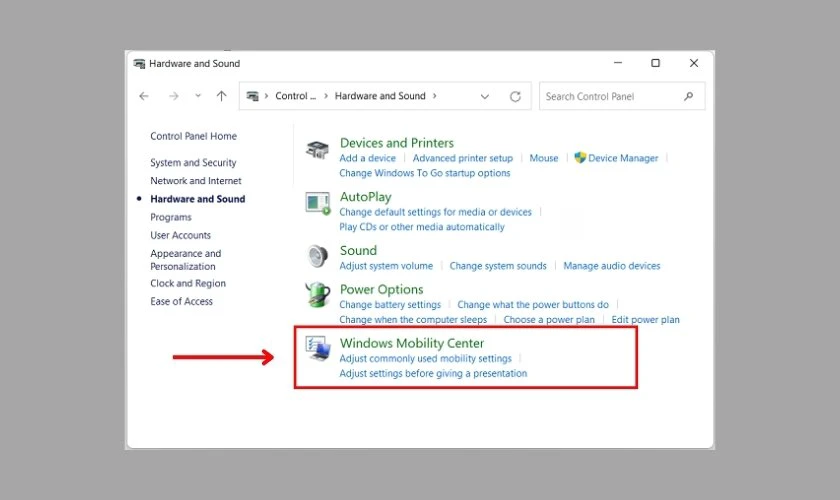Image resolution: width=840 pixels, height=500 pixels.
Task: Click Play CDs or other media automatically
Action: [x=422, y=227]
